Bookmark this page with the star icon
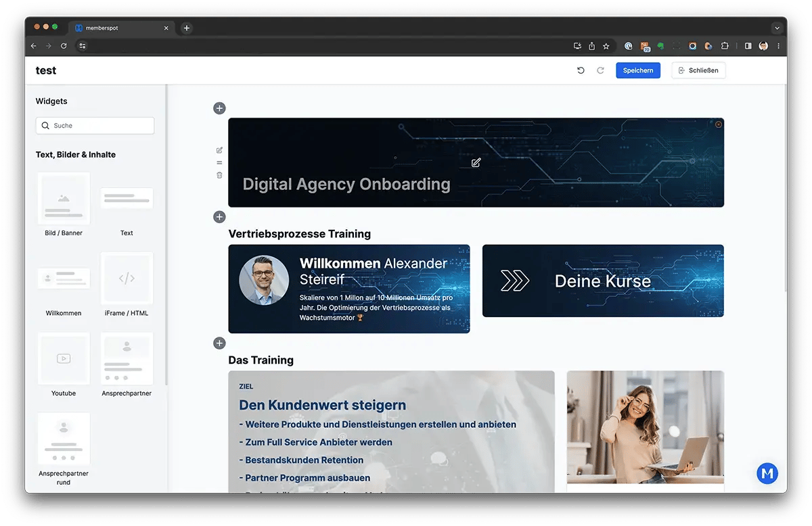 (606, 46)
